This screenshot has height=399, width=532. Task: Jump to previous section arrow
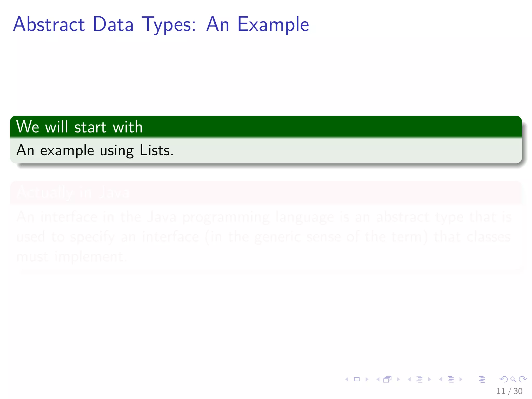click(x=441, y=380)
